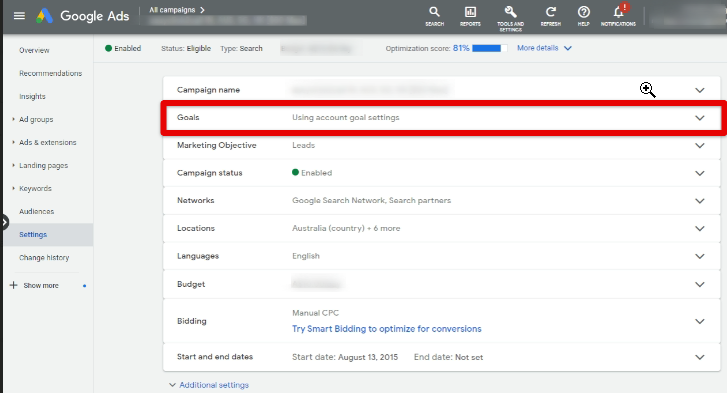
Task: Open the hamburger main menu
Action: click(19, 16)
